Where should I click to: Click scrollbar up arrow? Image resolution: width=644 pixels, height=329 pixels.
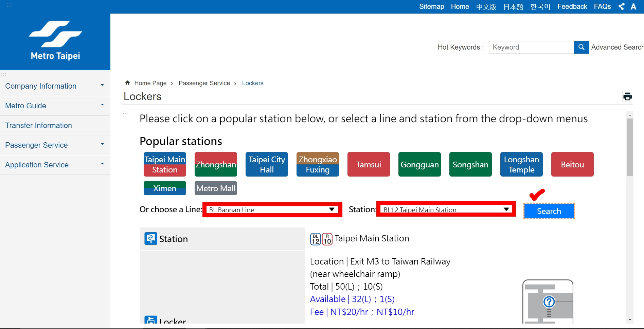(x=630, y=115)
